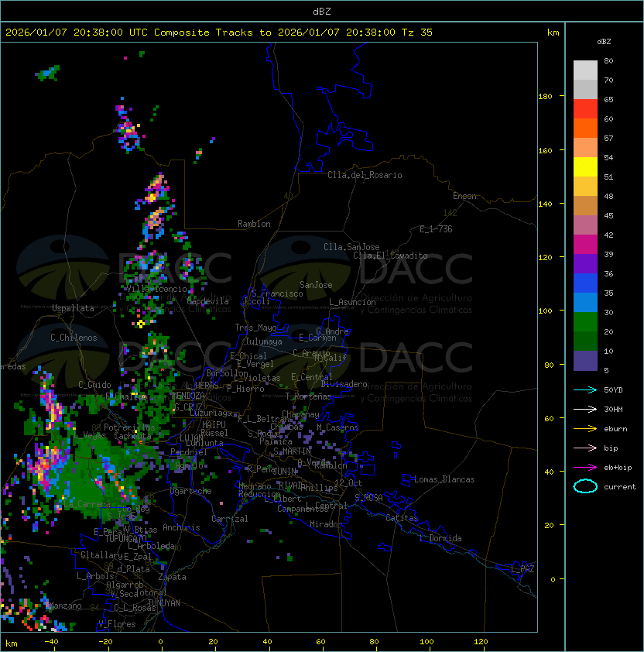Screen dimensions: 644x652
Task: Click the 'L_PAZ' map label
Action: (x=522, y=568)
